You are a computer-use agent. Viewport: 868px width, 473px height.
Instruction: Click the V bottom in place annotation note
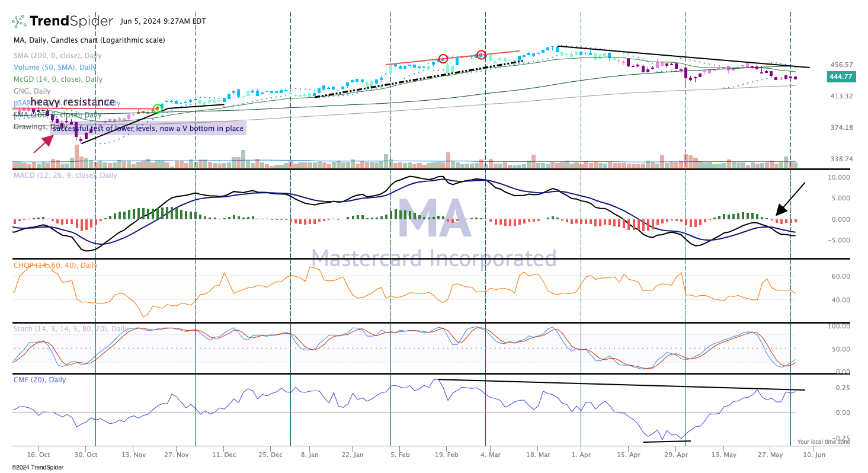point(148,129)
